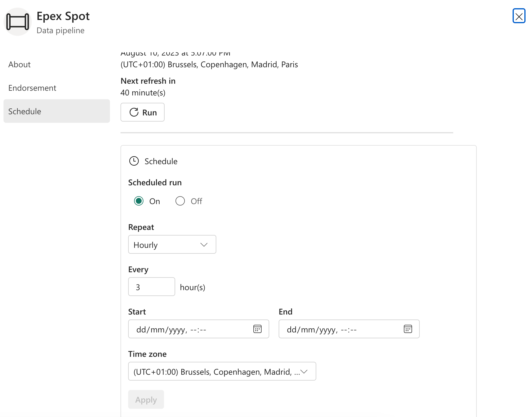The image size is (532, 417).
Task: Turn scheduled run Off
Action: (180, 201)
